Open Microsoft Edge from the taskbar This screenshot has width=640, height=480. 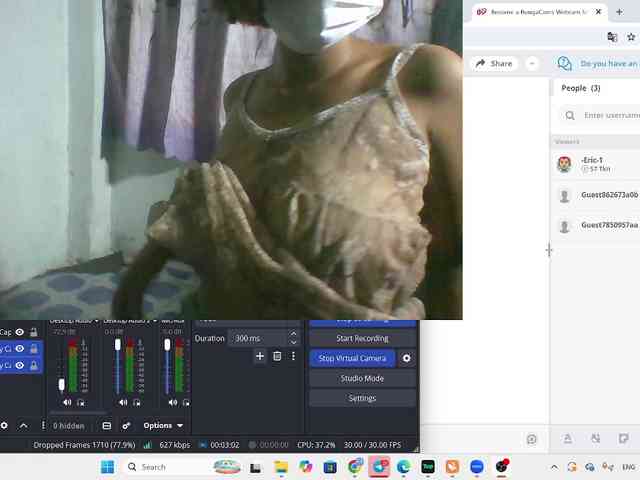point(404,467)
